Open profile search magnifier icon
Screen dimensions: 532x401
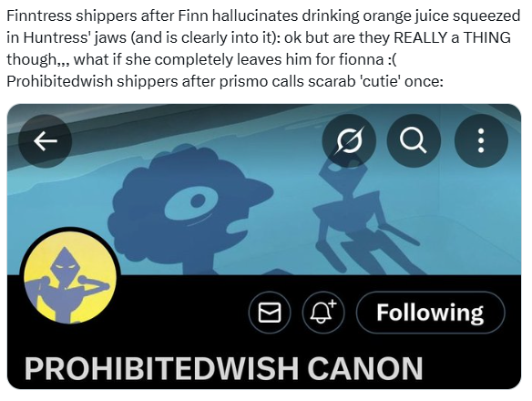click(414, 141)
